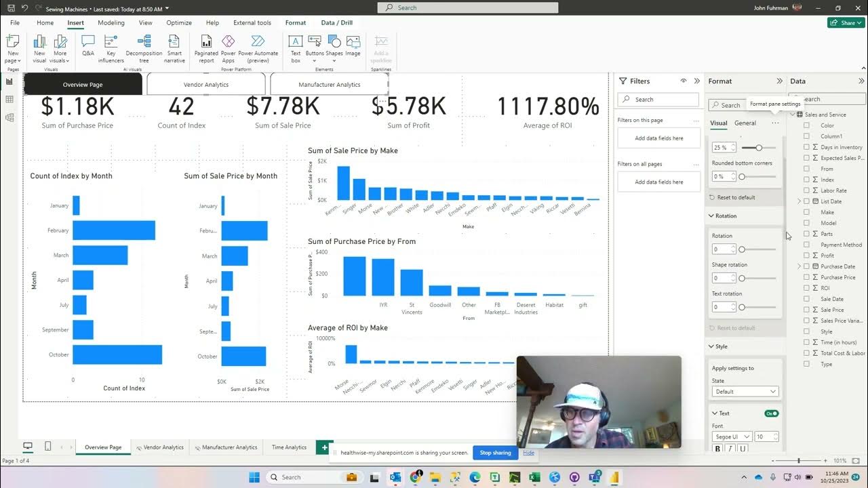868x488 pixels.
Task: Check the ROI field checkbox
Action: (x=806, y=288)
